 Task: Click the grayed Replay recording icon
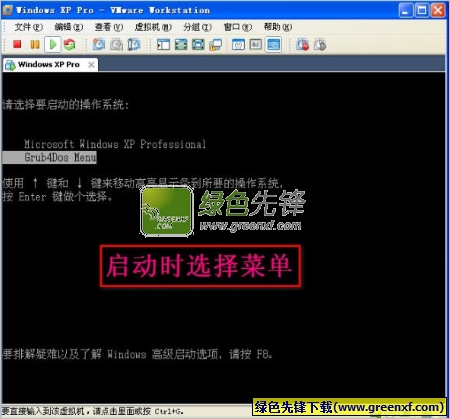tap(320, 44)
